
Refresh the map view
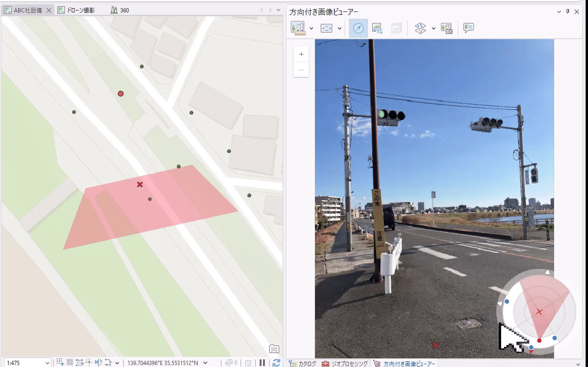[276, 363]
